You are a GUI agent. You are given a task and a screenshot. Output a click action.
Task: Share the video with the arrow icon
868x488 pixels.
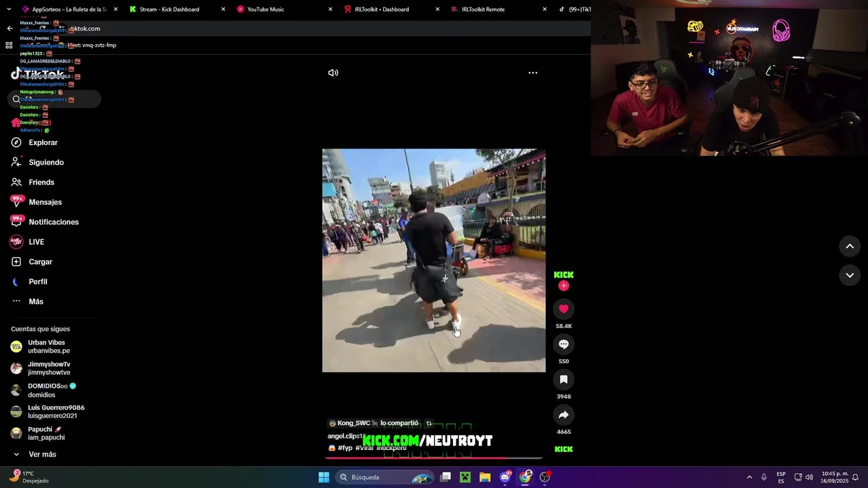564,415
